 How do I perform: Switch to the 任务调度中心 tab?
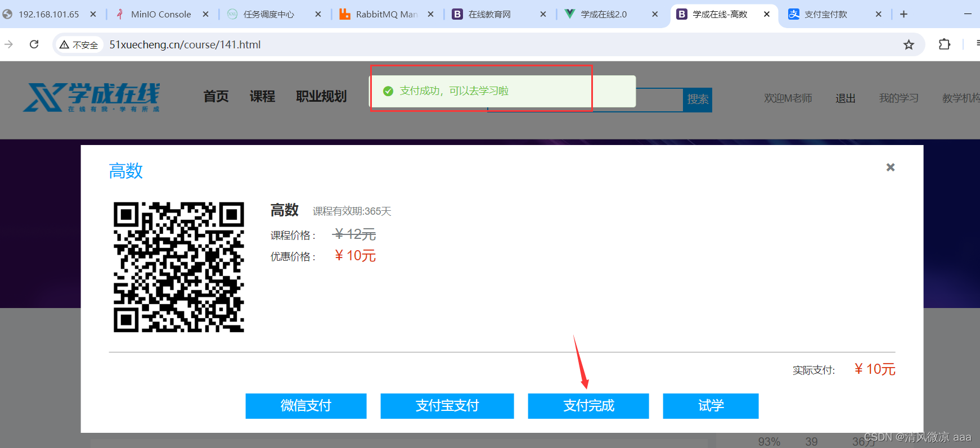click(268, 14)
